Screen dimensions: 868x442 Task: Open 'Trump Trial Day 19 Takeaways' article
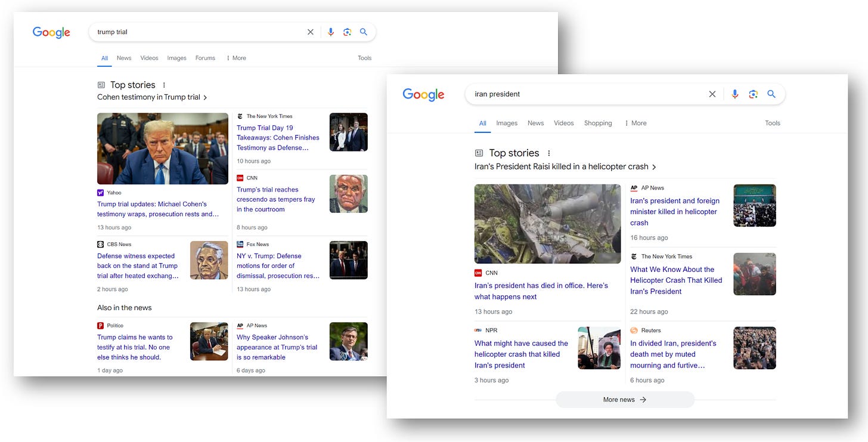coord(278,138)
